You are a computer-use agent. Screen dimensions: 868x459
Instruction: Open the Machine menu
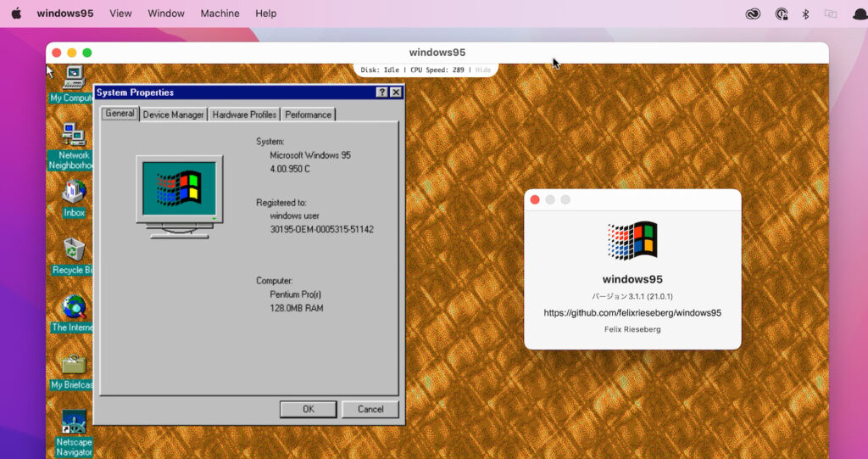tap(220, 14)
